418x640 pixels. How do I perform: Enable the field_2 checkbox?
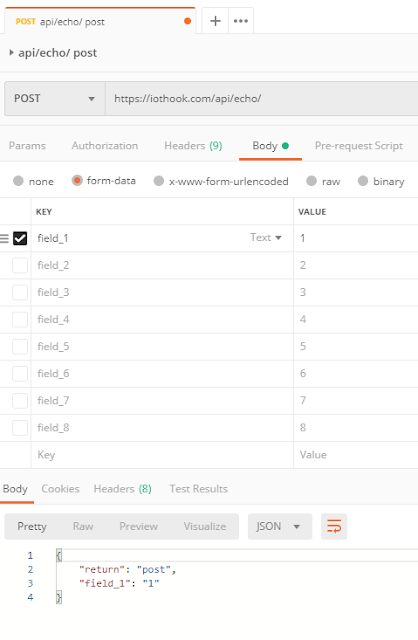pos(20,265)
